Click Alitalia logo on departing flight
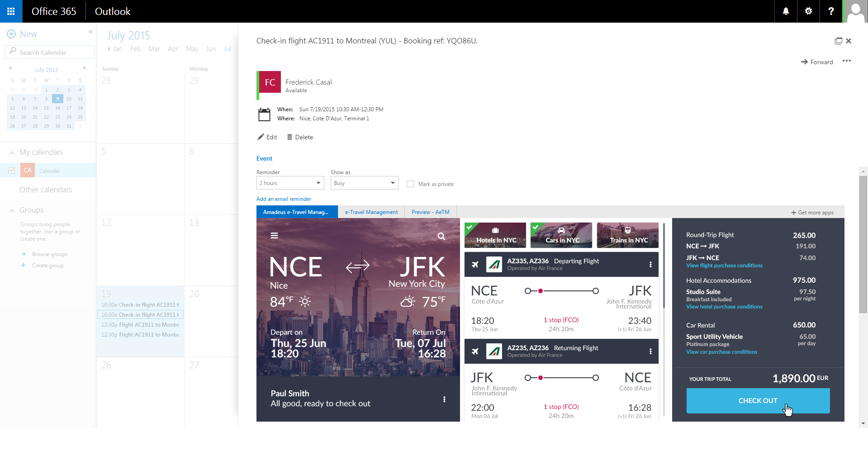The width and height of the screenshot is (868, 475). point(494,264)
